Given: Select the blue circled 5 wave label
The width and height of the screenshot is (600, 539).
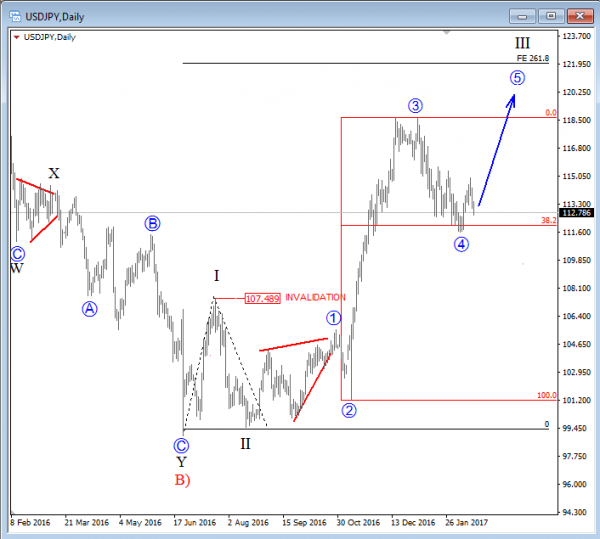Looking at the screenshot, I should pyautogui.click(x=517, y=78).
